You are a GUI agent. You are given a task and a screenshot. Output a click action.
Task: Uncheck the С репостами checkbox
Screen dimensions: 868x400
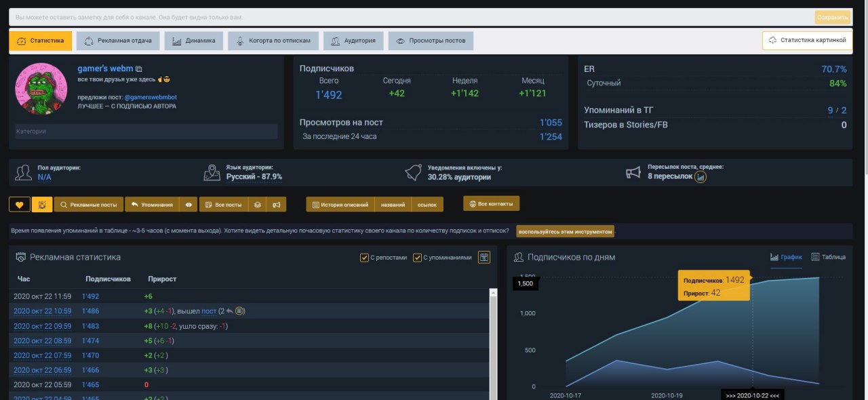pyautogui.click(x=365, y=258)
